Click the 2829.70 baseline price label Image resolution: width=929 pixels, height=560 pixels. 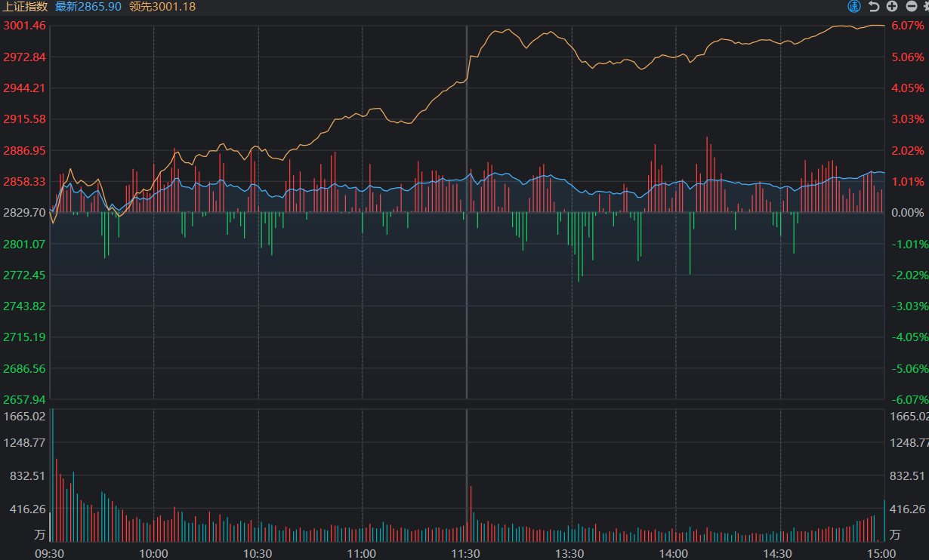coord(25,213)
